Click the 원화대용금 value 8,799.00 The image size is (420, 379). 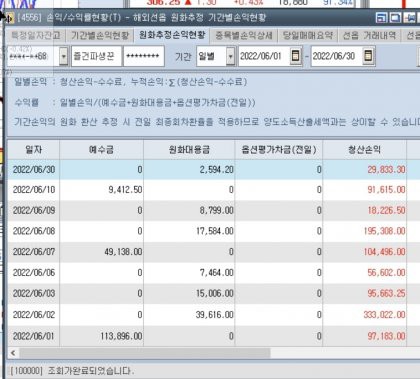(216, 211)
